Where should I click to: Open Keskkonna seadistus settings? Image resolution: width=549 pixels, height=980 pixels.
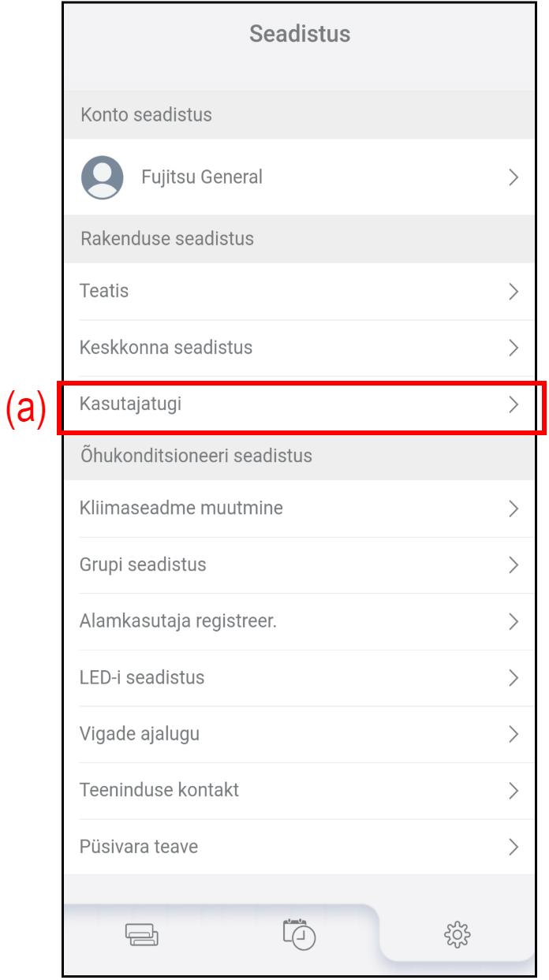(166, 348)
